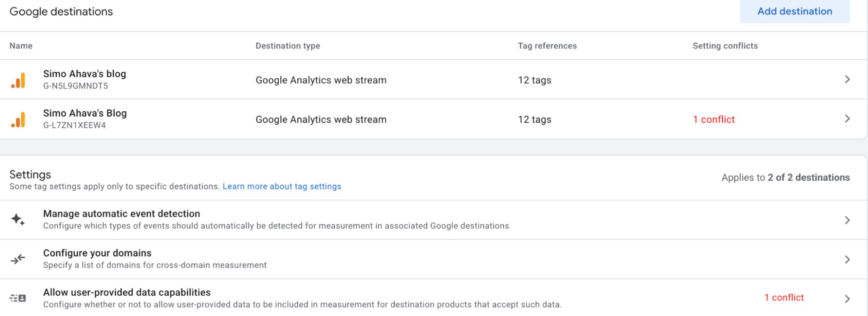Expand the G-L7ZN1XEEW4 destination row chevron
868x316 pixels.
click(x=847, y=118)
